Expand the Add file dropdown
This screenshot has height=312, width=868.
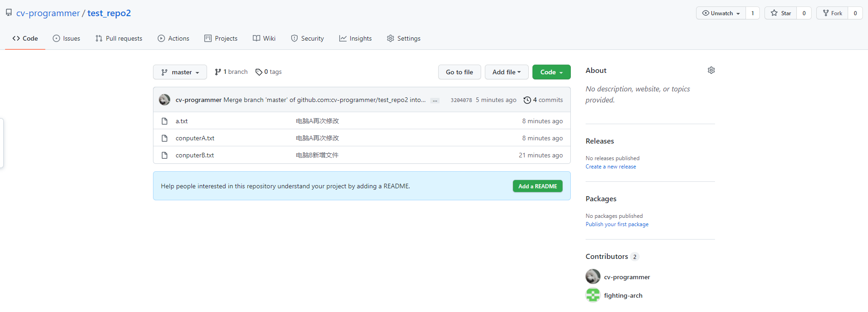tap(506, 72)
